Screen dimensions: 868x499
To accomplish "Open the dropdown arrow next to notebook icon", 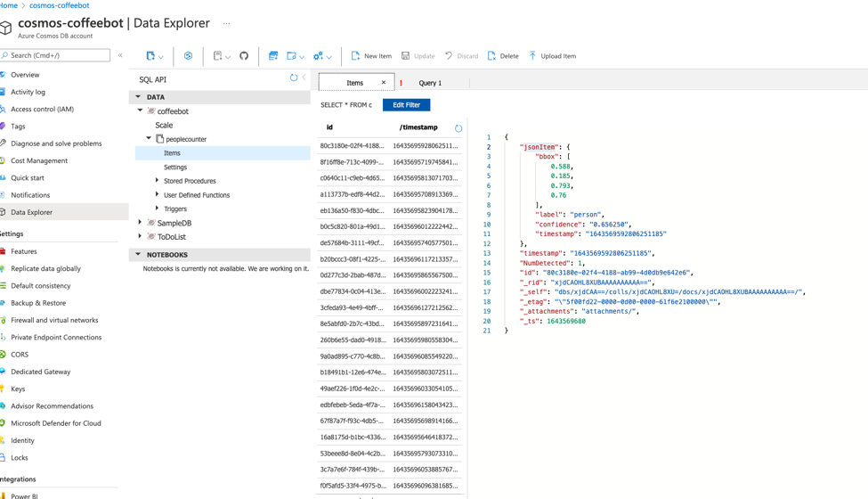I will (x=228, y=57).
